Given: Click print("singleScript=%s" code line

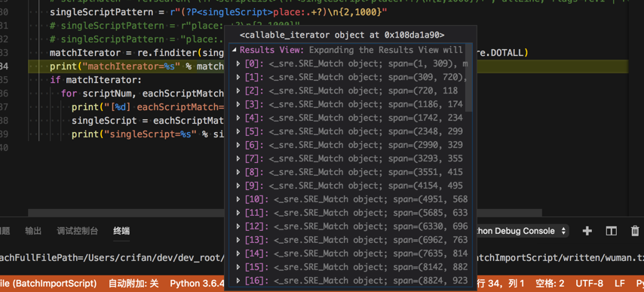Looking at the screenshot, I should click(148, 134).
